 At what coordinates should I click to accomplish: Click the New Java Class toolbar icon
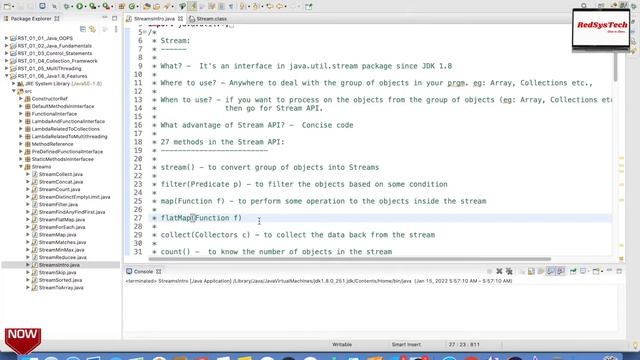pos(132,6)
